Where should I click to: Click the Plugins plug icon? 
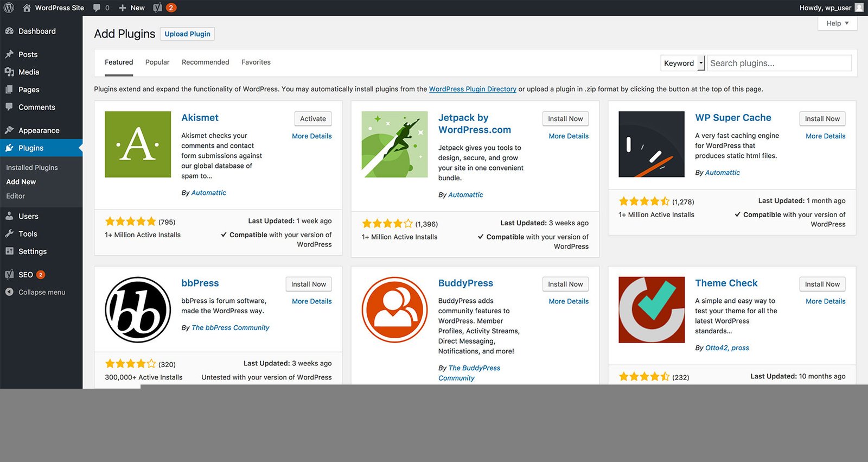point(9,148)
